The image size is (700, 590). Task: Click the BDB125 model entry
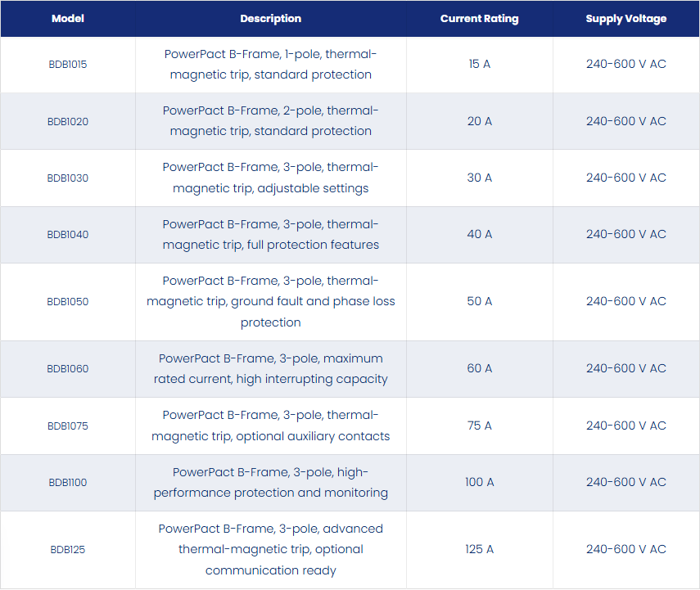pyautogui.click(x=68, y=550)
